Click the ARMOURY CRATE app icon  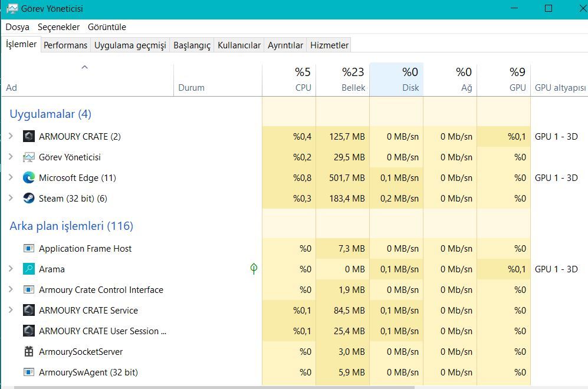click(29, 137)
